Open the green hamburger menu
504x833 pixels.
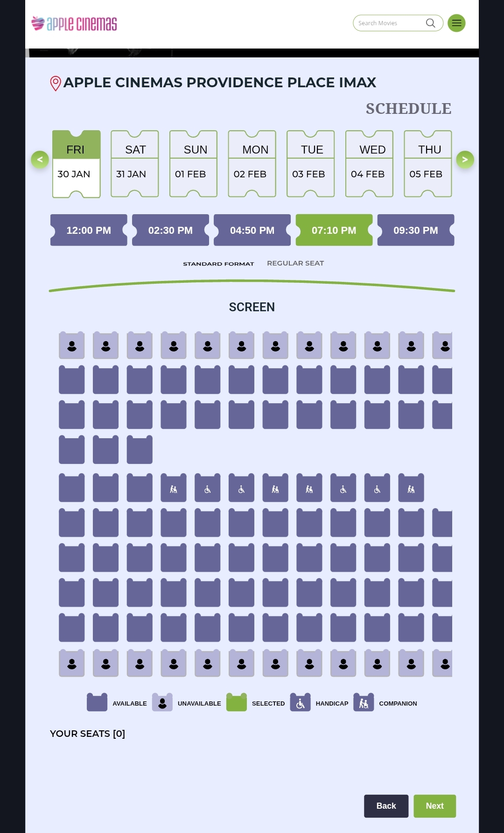[456, 23]
